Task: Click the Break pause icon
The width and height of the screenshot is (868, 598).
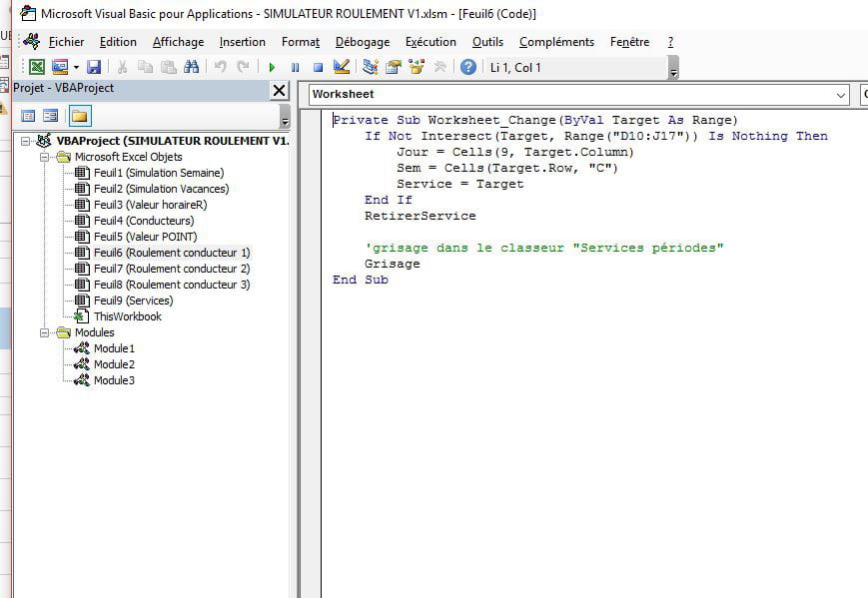Action: [x=295, y=68]
